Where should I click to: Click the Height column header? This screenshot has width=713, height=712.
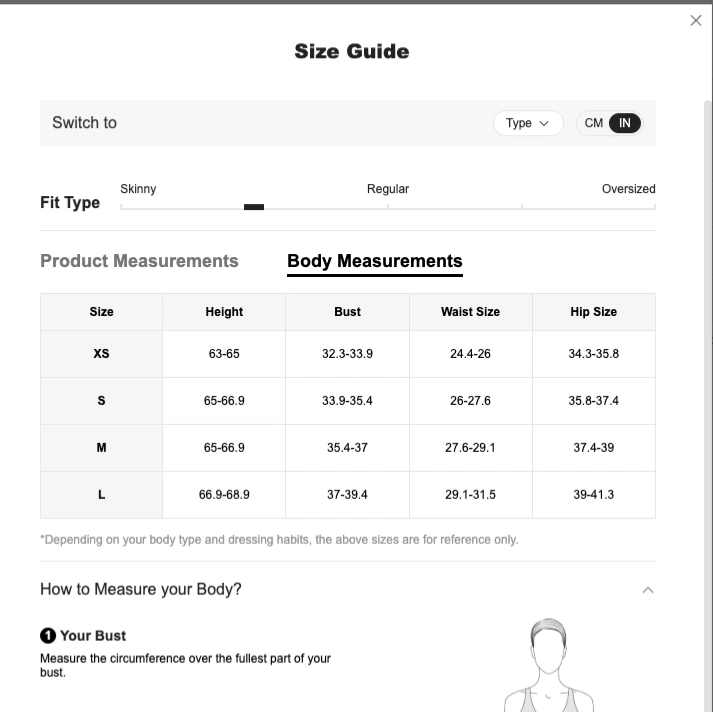pyautogui.click(x=224, y=312)
